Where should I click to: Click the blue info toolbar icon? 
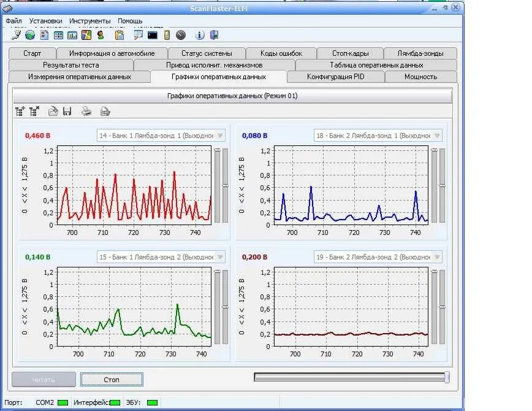pyautogui.click(x=200, y=35)
